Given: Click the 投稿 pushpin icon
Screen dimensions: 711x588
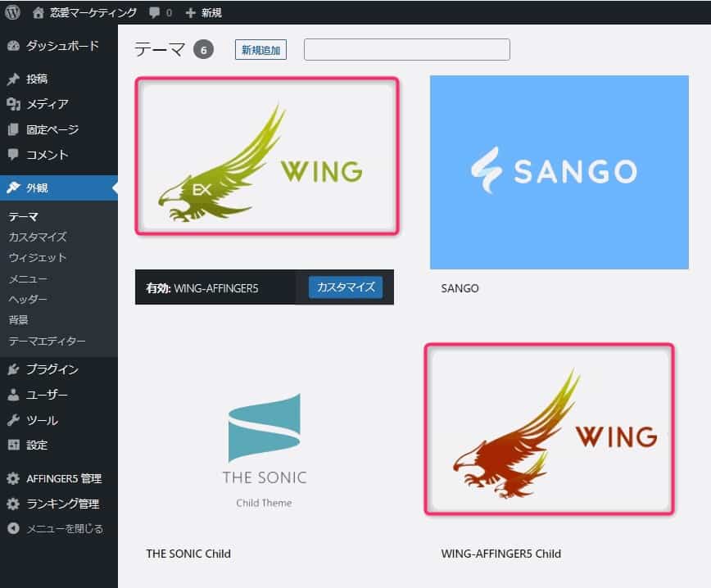Looking at the screenshot, I should click(x=14, y=79).
